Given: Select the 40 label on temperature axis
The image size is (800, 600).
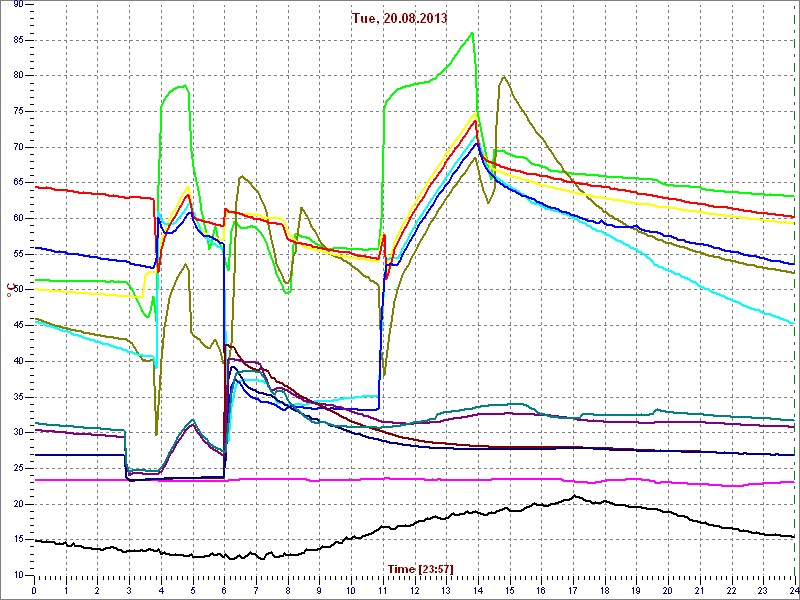Looking at the screenshot, I should pos(18,361).
